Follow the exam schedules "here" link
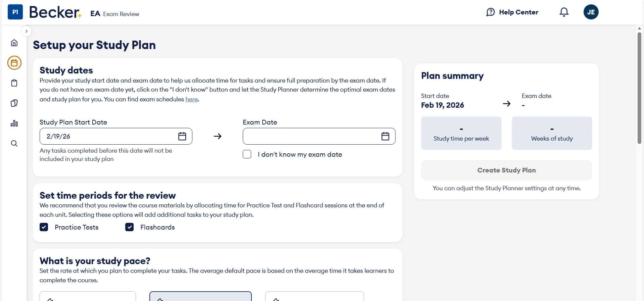This screenshot has width=644, height=301. coord(191,99)
